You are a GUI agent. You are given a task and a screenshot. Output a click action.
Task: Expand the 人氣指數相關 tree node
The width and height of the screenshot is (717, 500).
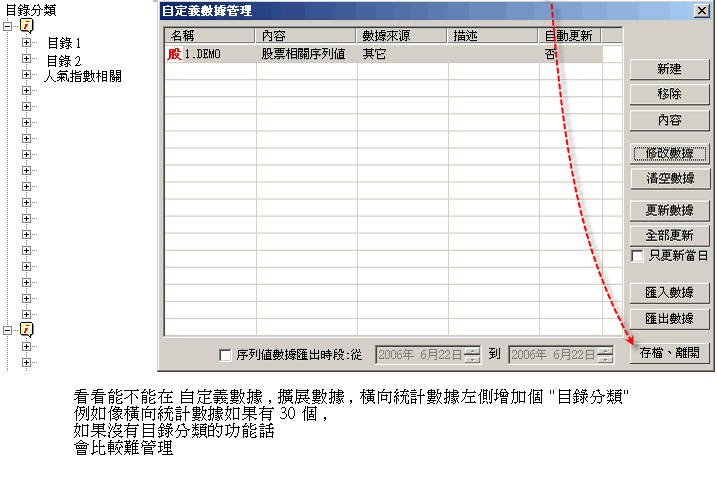27,76
